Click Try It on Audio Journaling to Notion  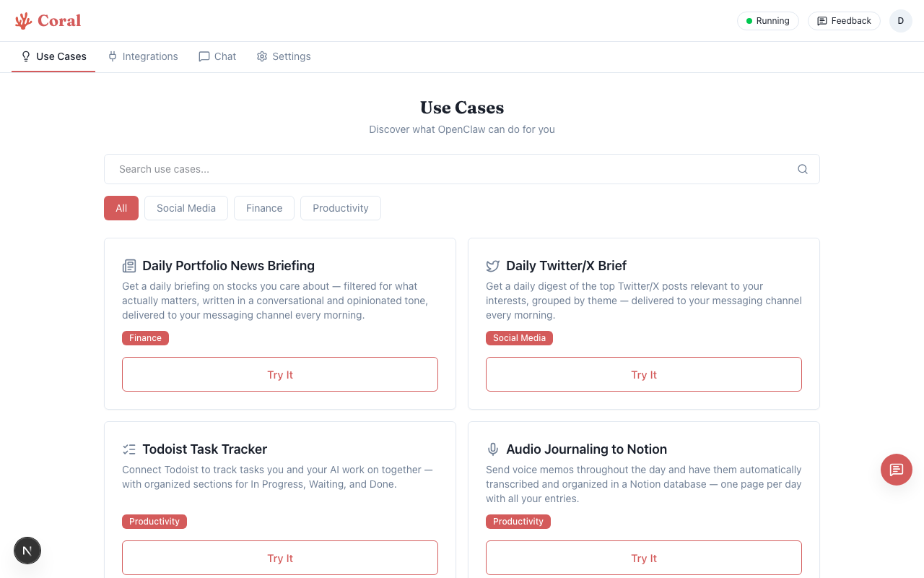(x=643, y=558)
